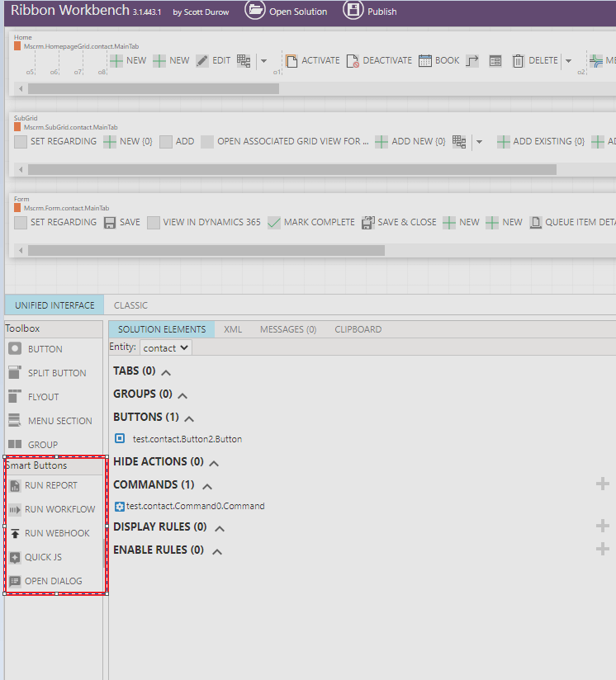This screenshot has width=616, height=680.
Task: Open the Entity contact dropdown
Action: coord(166,348)
